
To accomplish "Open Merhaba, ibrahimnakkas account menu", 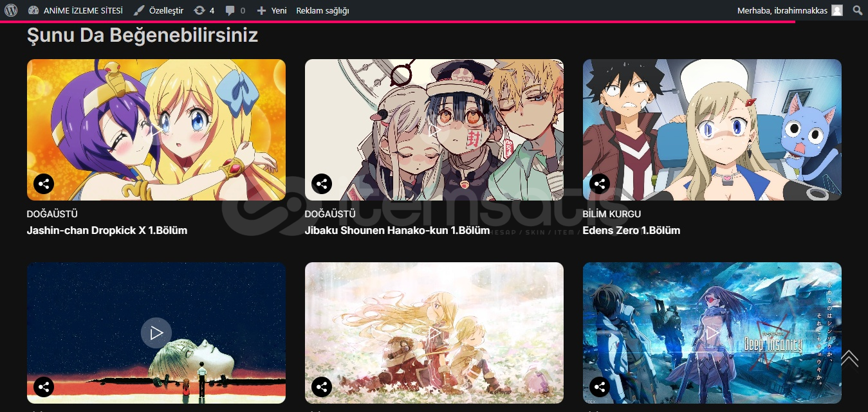I will pos(790,10).
